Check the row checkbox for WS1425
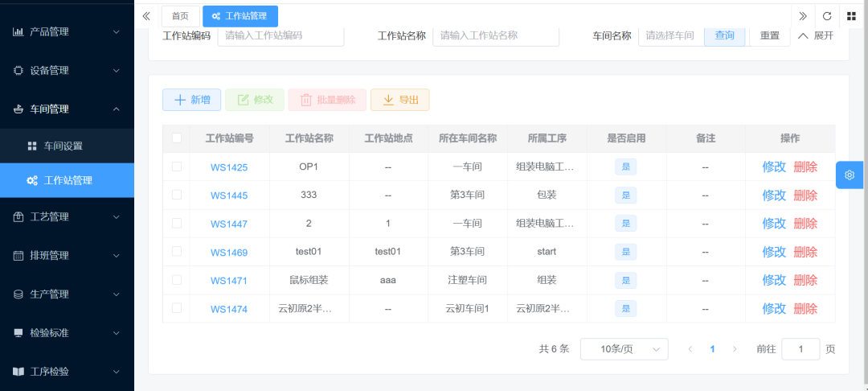Screen dimensions: 868x391 (x=177, y=167)
